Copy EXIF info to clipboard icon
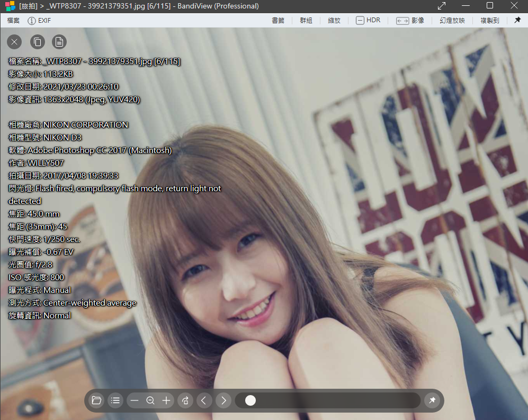The image size is (528, 420). (x=38, y=42)
